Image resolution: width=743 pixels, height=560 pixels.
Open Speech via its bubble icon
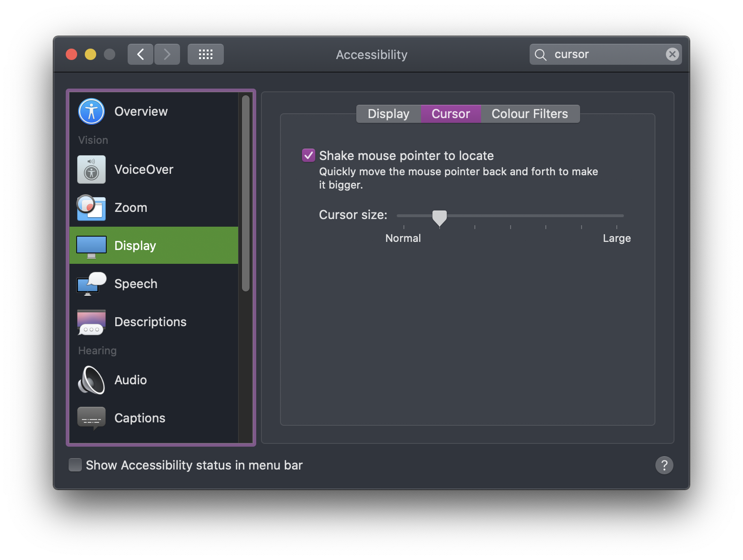[x=91, y=284]
